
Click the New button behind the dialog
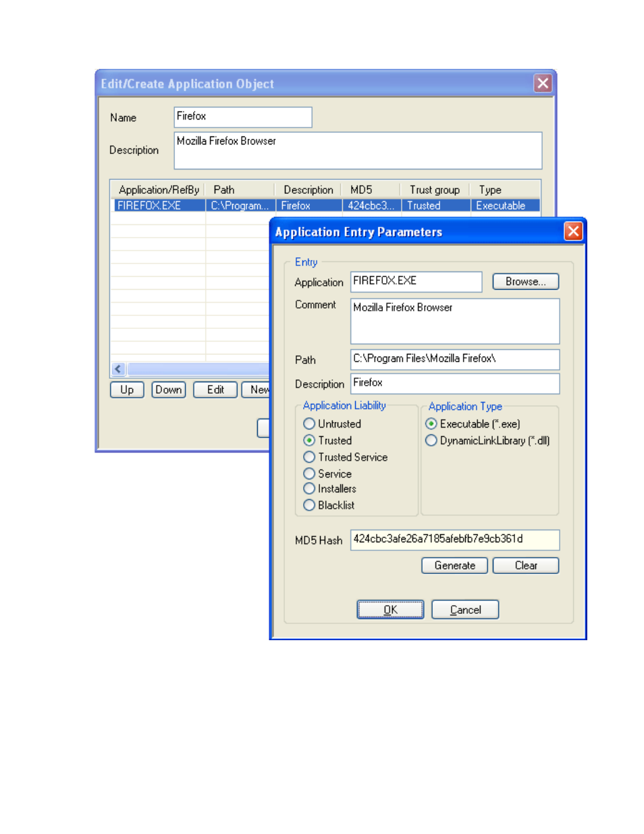click(257, 390)
